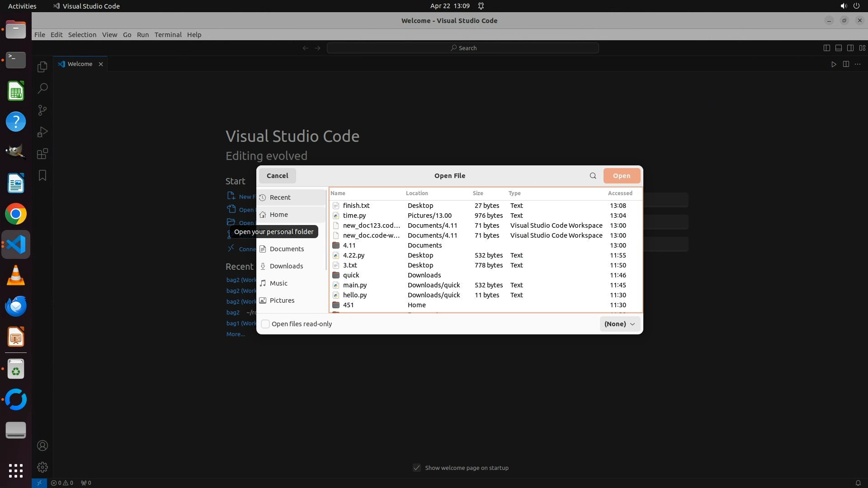This screenshot has height=488, width=868.
Task: Toggle the primary side bar layout icon
Action: pos(826,48)
